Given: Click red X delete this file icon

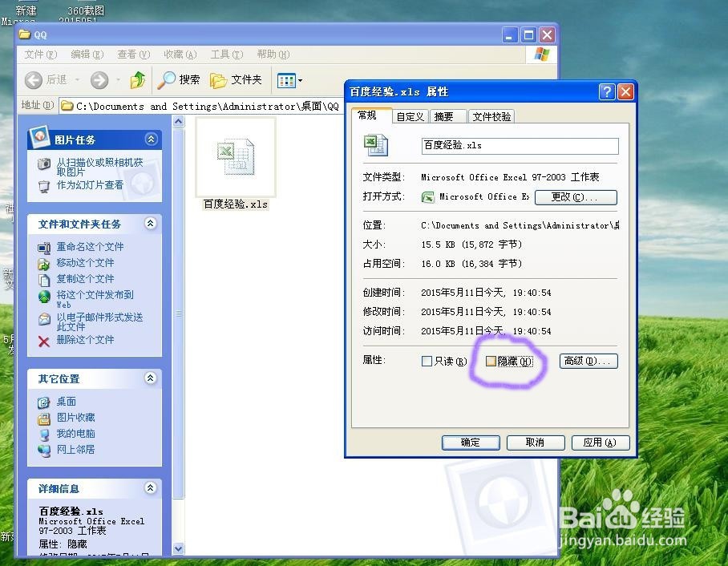Looking at the screenshot, I should (44, 342).
